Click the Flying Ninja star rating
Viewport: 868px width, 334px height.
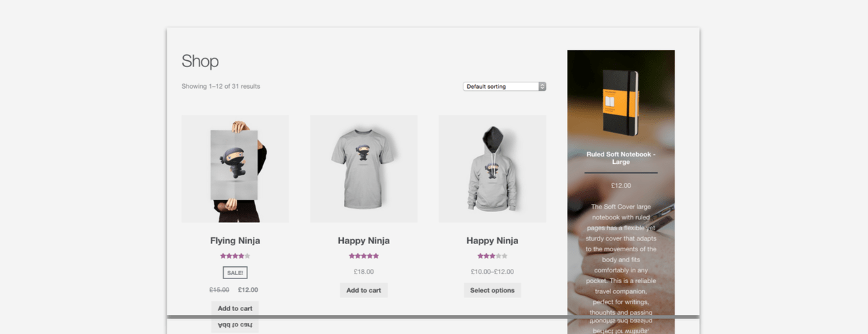tap(235, 256)
